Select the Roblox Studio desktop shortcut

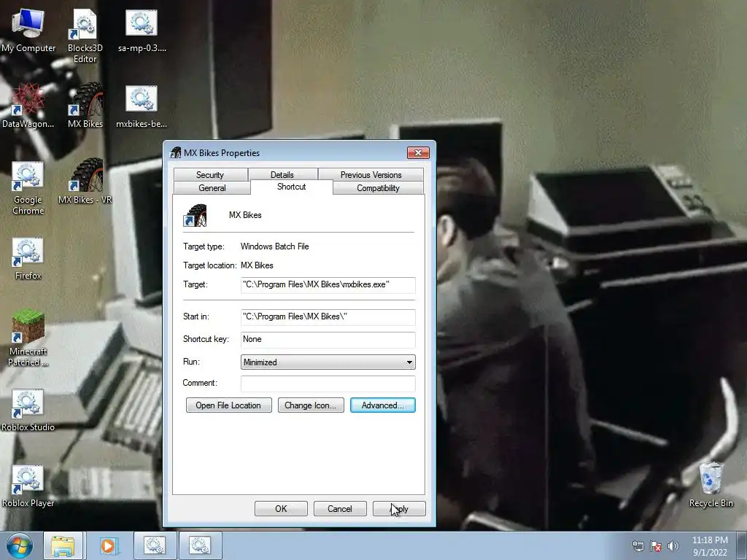tap(28, 410)
